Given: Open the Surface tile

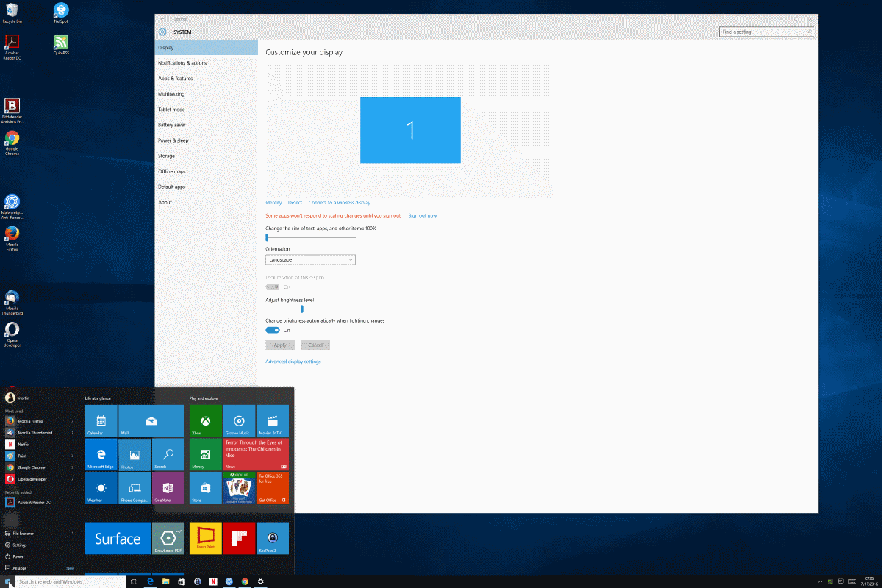Looking at the screenshot, I should coord(118,539).
